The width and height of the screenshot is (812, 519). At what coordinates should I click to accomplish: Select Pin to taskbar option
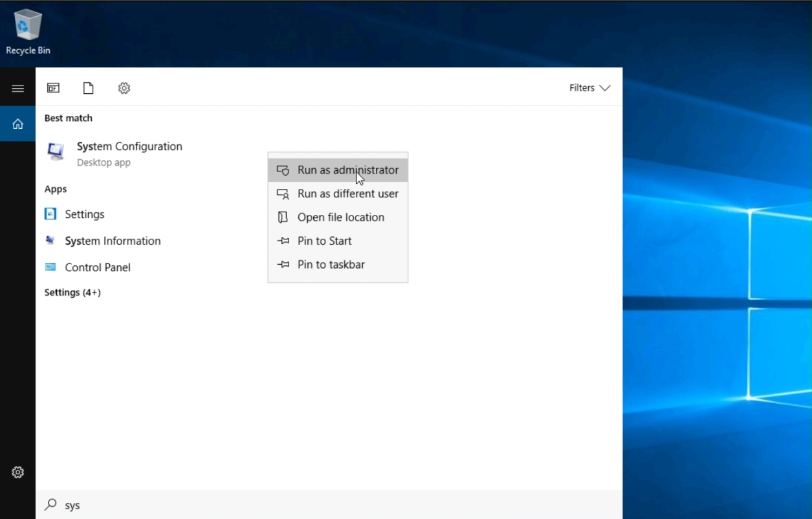(x=331, y=265)
